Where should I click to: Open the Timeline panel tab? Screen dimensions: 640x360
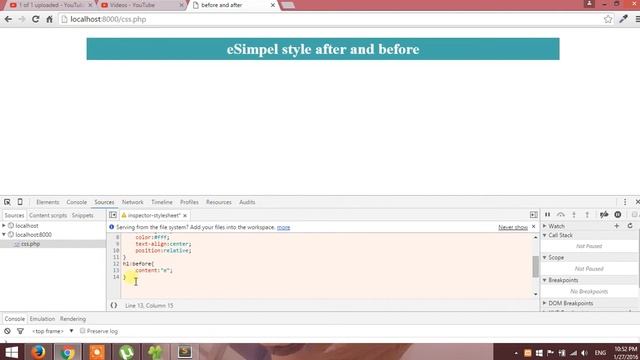(162, 202)
